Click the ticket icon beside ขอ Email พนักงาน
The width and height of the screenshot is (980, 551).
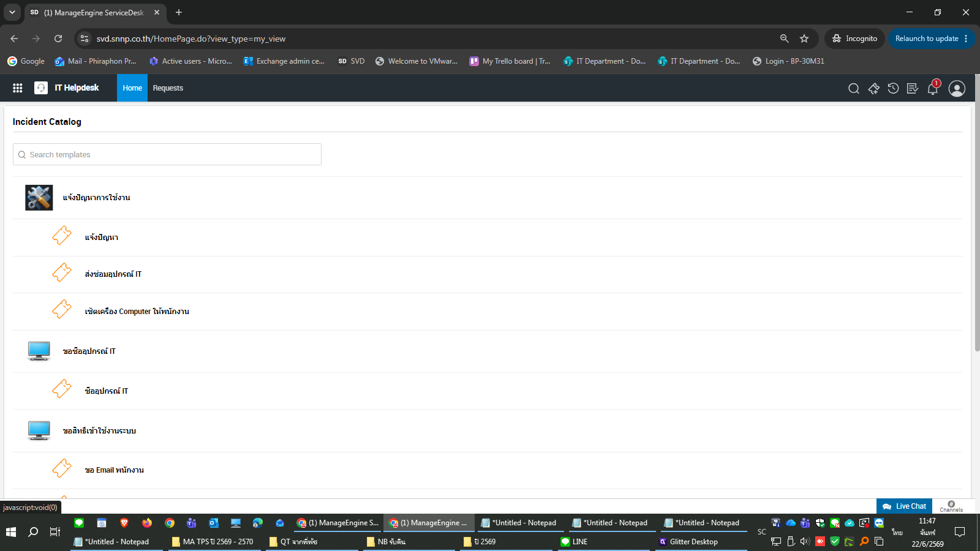point(62,468)
